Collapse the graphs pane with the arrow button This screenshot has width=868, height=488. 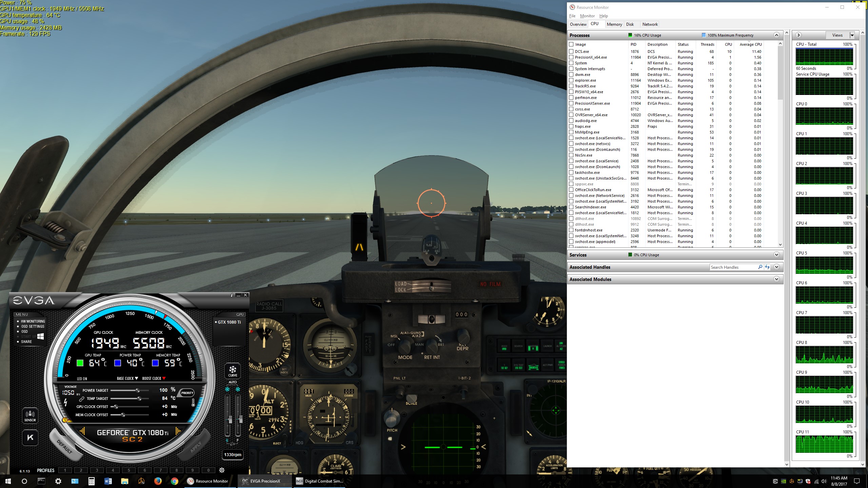[x=798, y=35]
